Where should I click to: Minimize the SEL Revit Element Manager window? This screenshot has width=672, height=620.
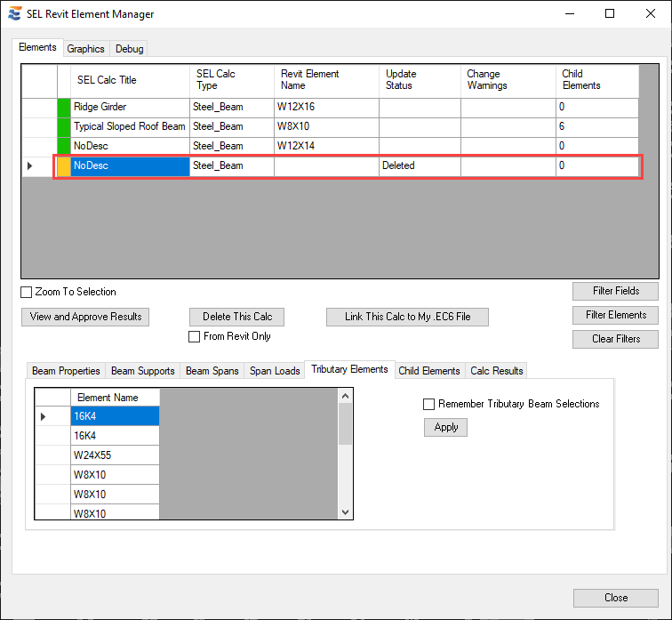pos(570,13)
